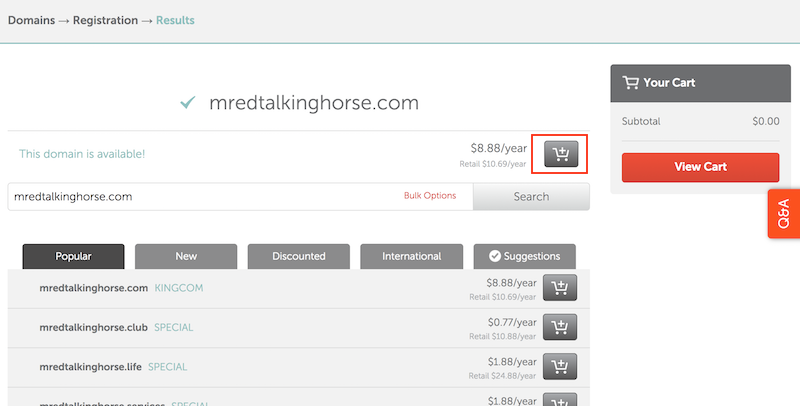The image size is (800, 406).
Task: Add mredtalkinghorse.com KINGCOM row to cart
Action: click(x=560, y=288)
